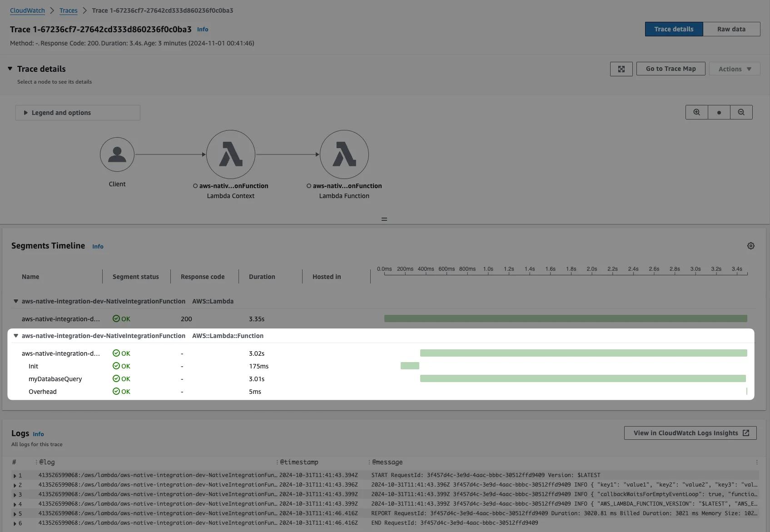Click the fullscreen expand icon

(x=621, y=69)
